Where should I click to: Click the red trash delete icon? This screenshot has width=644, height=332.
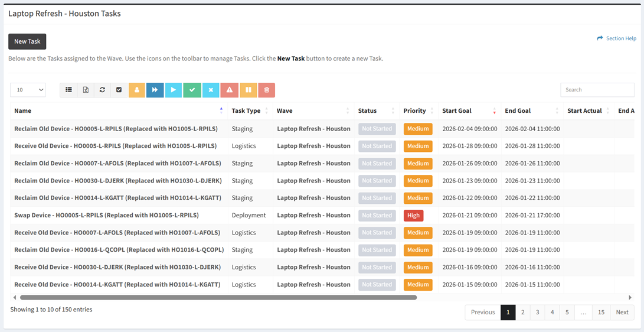266,90
